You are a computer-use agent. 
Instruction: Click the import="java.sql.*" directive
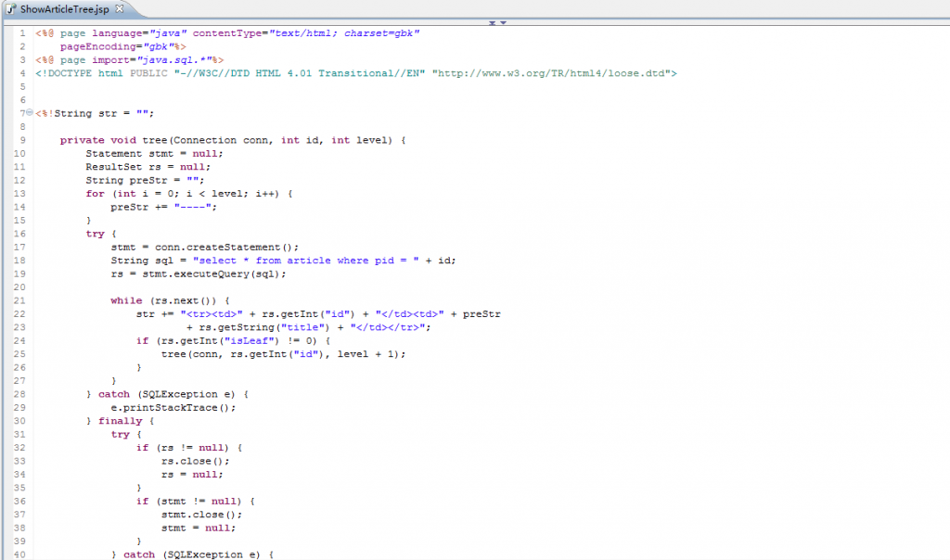(151, 60)
